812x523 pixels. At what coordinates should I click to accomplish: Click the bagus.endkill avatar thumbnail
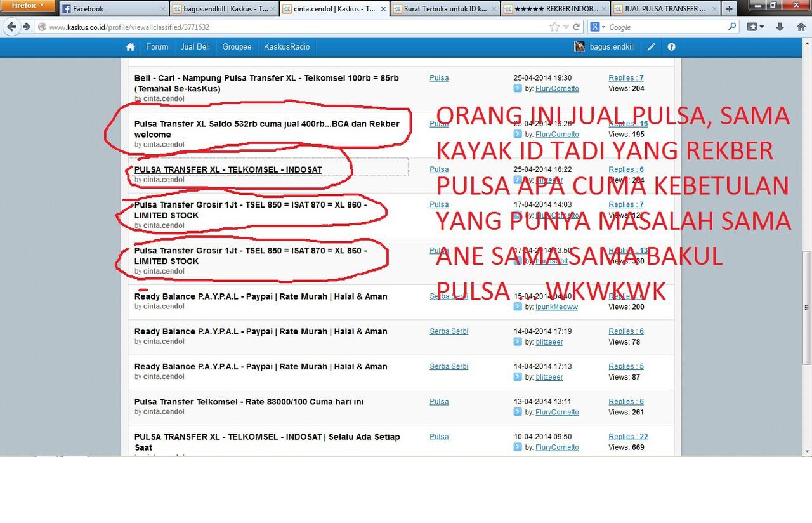(579, 47)
